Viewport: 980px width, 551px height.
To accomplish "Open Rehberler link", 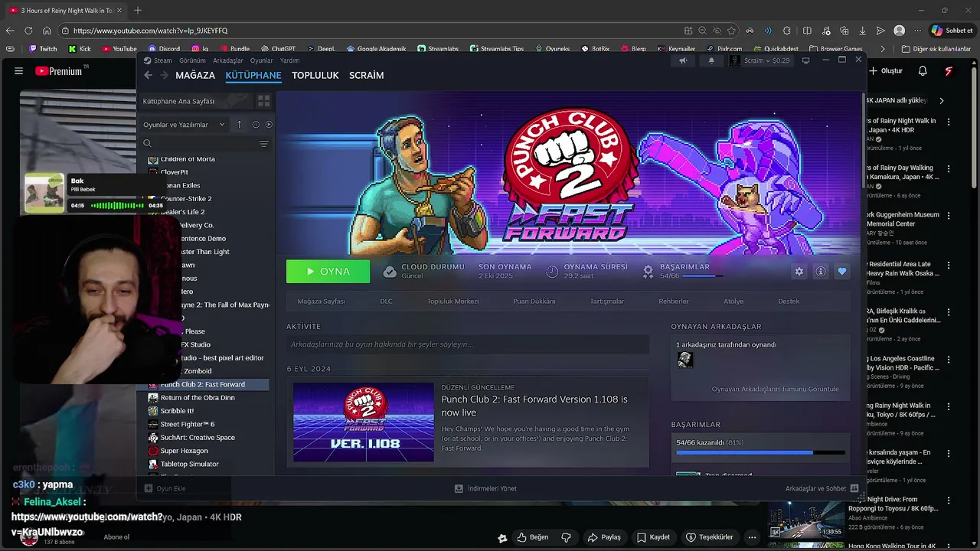I will coord(674,301).
